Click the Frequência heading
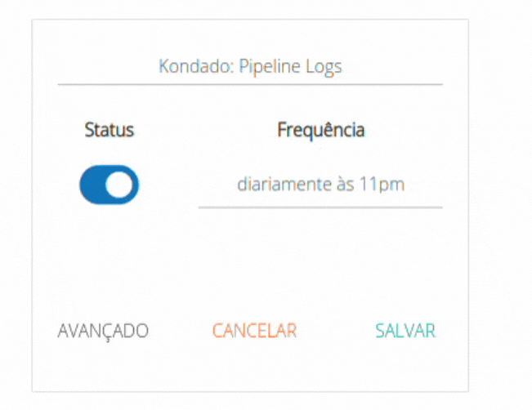532x410 pixels. click(x=320, y=130)
